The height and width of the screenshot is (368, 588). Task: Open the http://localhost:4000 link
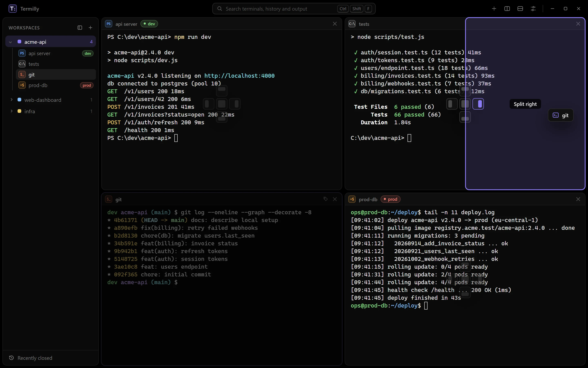(239, 76)
